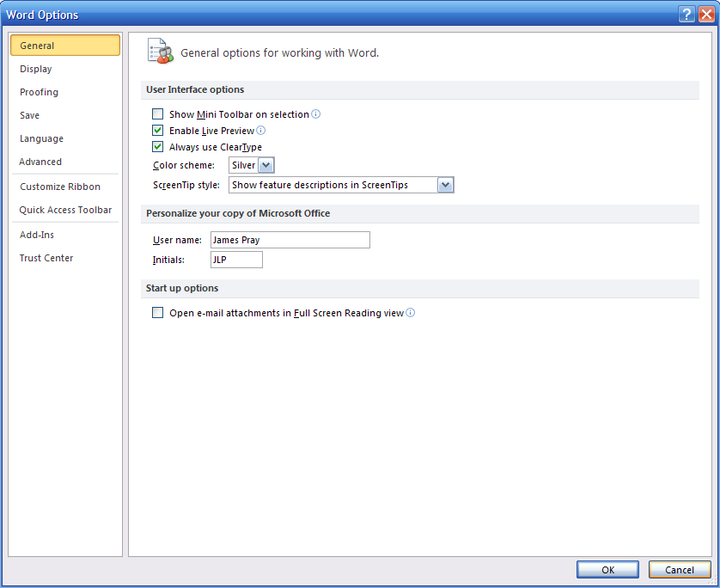Screen dimensions: 720x588
Task: Click the Silver color scheme value
Action: coord(243,165)
